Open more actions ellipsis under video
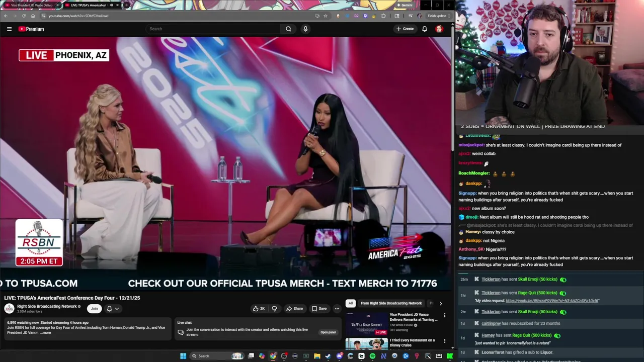The height and width of the screenshot is (362, 644). pyautogui.click(x=337, y=309)
